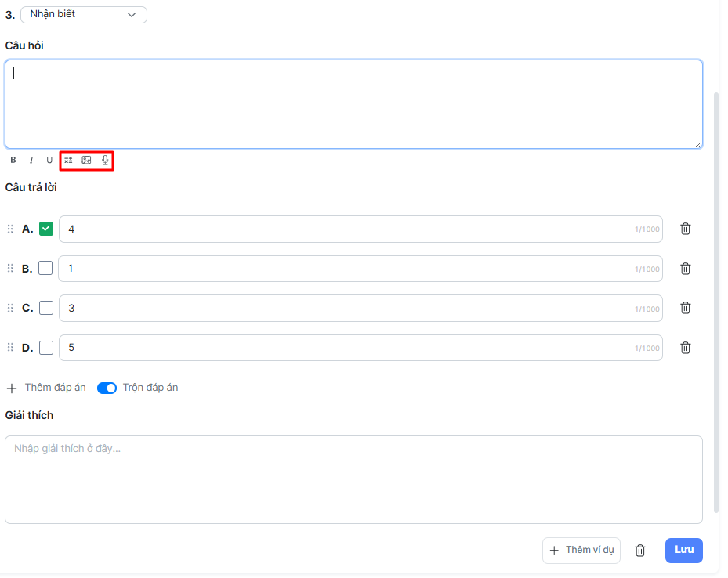This screenshot has width=728, height=578.
Task: Toggle bold formatting in question toolbar
Action: coord(13,161)
